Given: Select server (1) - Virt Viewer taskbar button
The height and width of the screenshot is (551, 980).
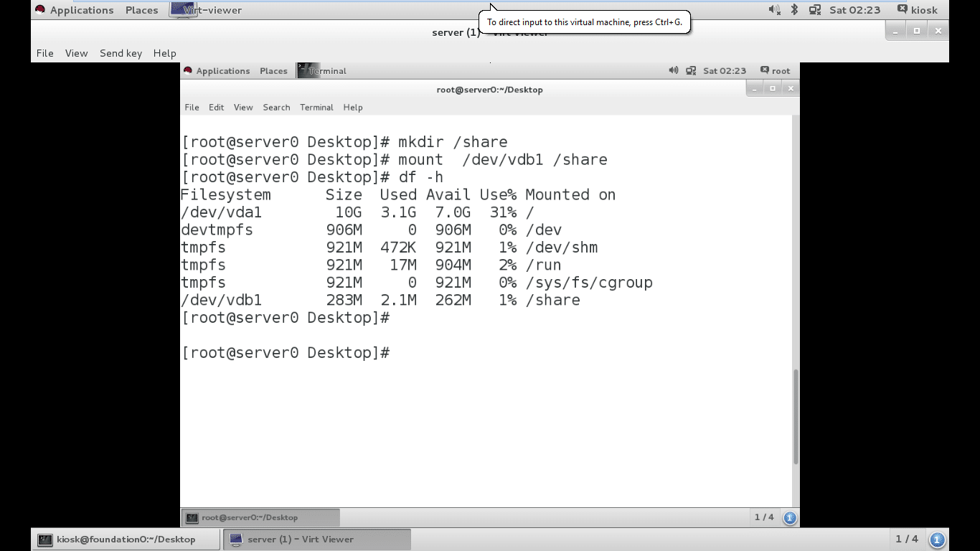Looking at the screenshot, I should click(318, 540).
